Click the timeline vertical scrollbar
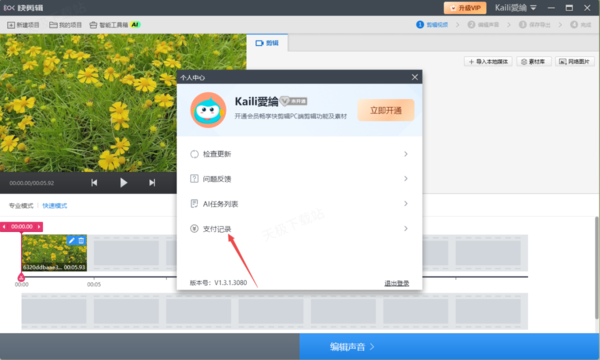600x360 pixels. click(x=597, y=268)
